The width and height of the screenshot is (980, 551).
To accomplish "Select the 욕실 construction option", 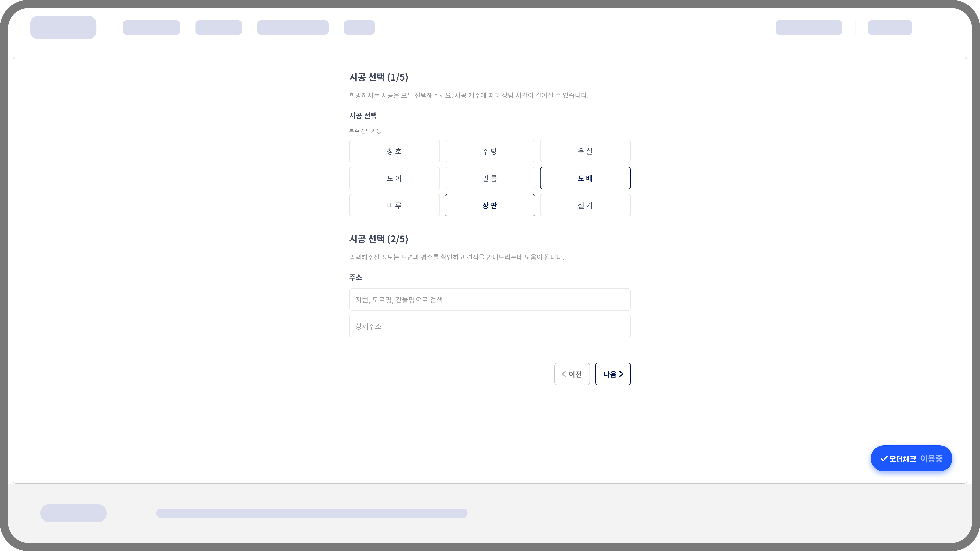I will tap(585, 151).
